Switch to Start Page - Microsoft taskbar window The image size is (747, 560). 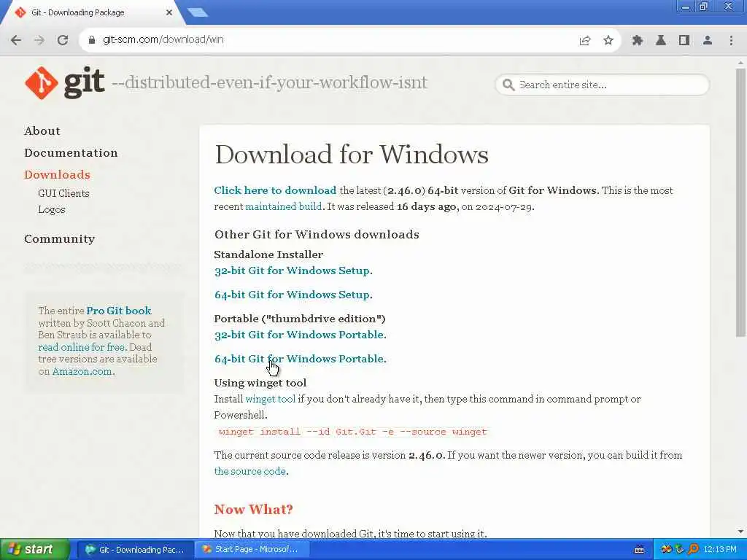point(252,550)
